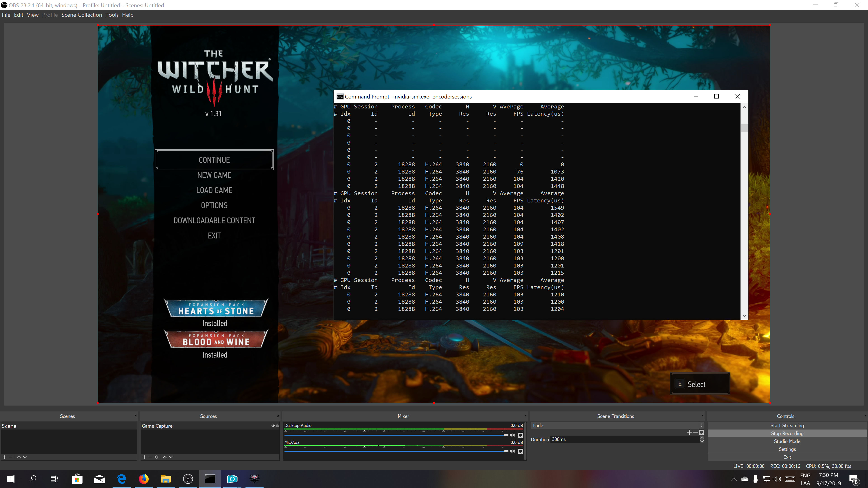
Task: Click the LIVE: 00:00:00 status text
Action: pos(749,466)
